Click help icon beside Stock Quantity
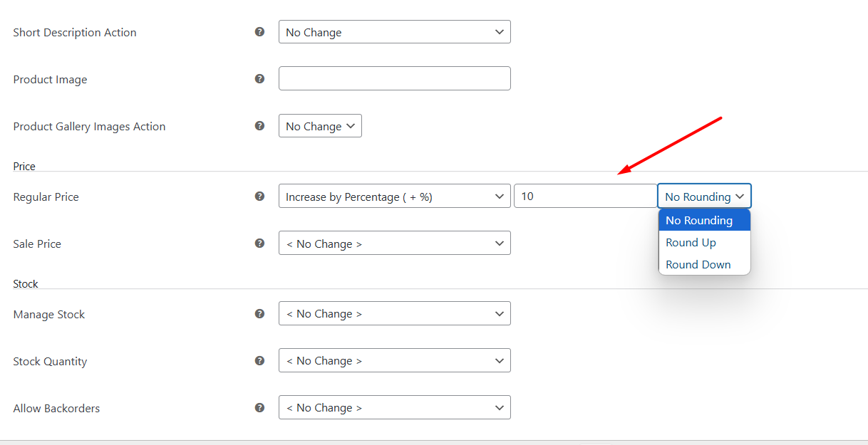This screenshot has width=868, height=445. pyautogui.click(x=260, y=361)
